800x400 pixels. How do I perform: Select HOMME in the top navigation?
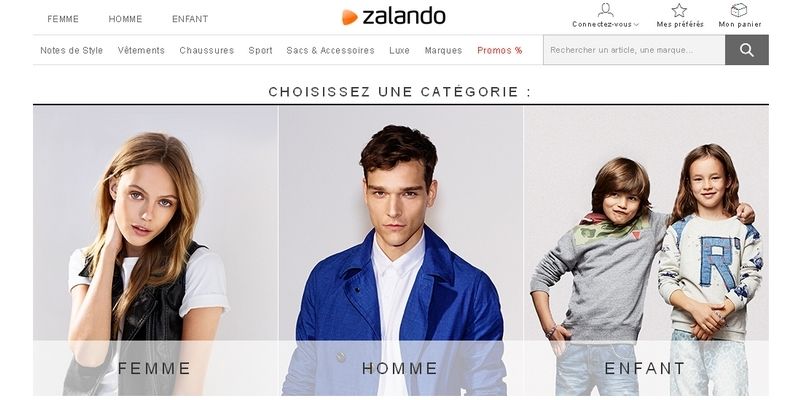point(125,19)
